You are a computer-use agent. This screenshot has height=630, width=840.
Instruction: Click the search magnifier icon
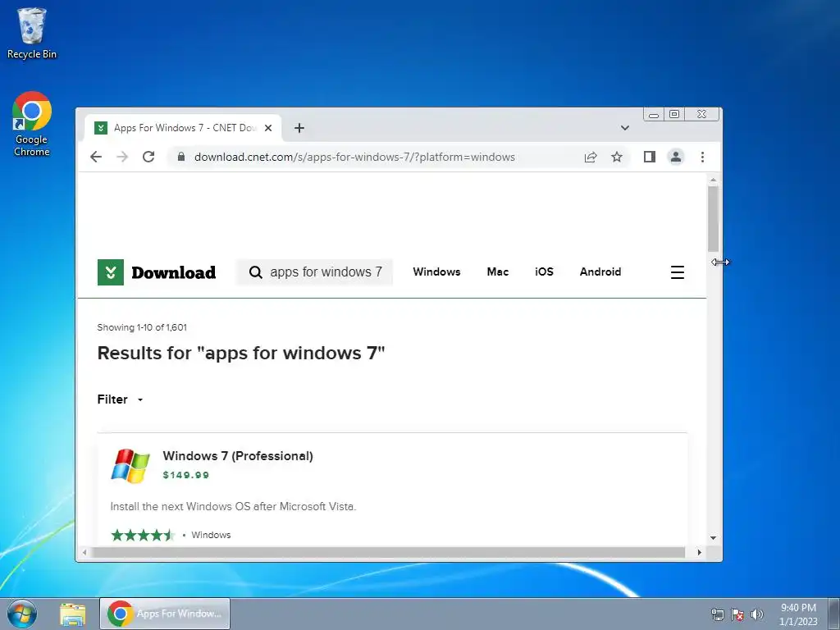pos(256,272)
